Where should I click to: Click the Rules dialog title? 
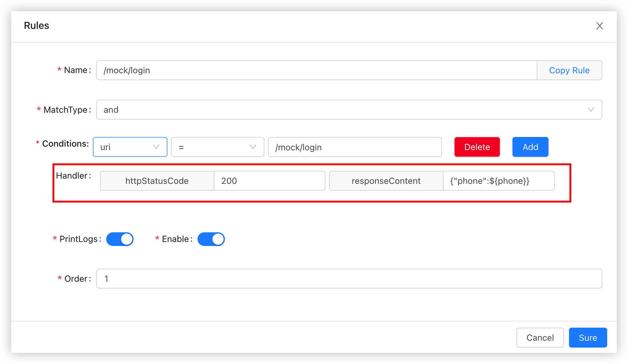pyautogui.click(x=36, y=26)
